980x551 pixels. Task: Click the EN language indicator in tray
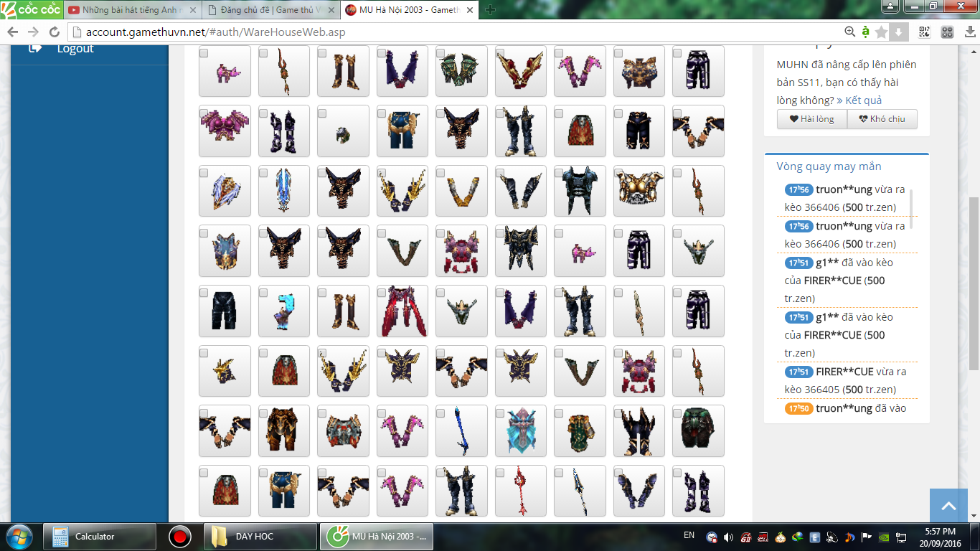pos(689,535)
